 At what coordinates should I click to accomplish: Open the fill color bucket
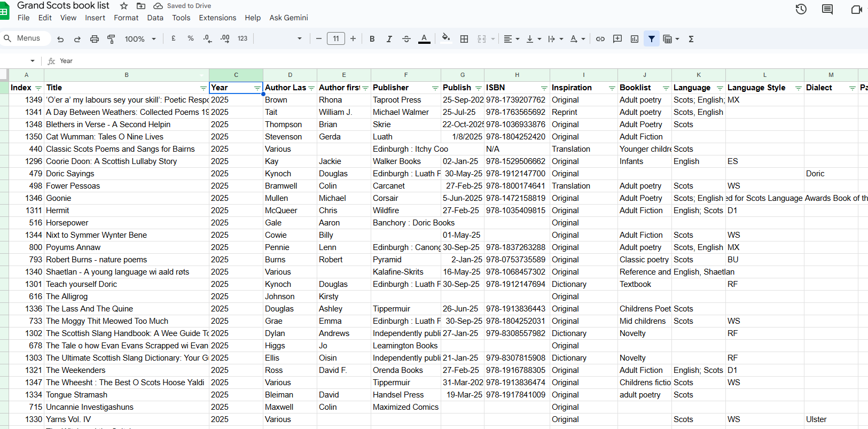pos(446,38)
